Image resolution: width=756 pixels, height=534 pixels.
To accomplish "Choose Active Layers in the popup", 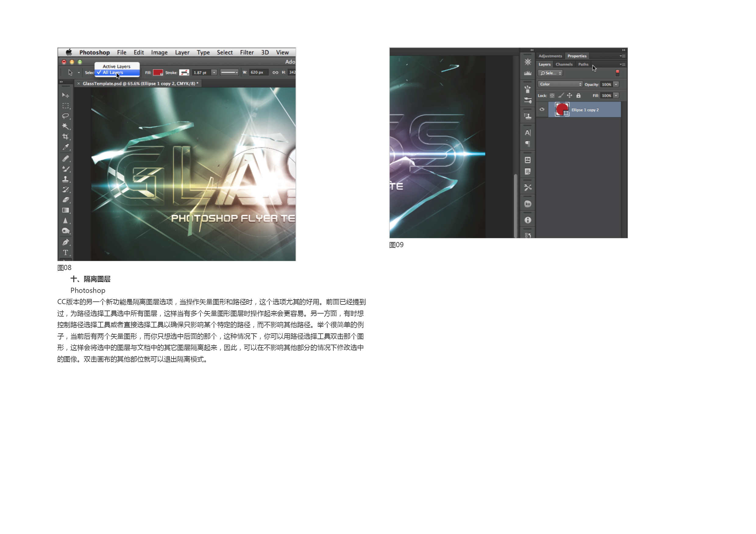I will click(117, 66).
